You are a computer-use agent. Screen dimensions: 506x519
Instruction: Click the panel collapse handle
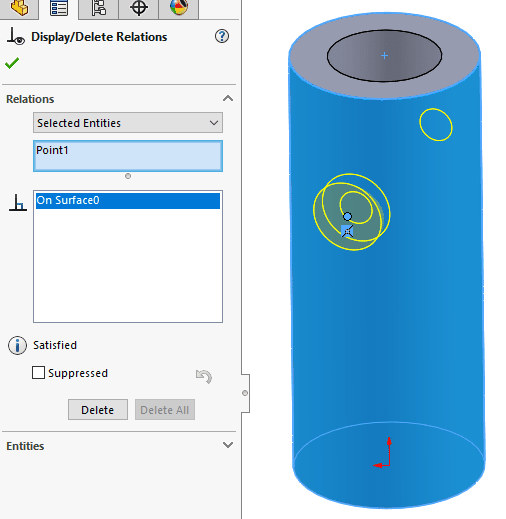pos(245,393)
